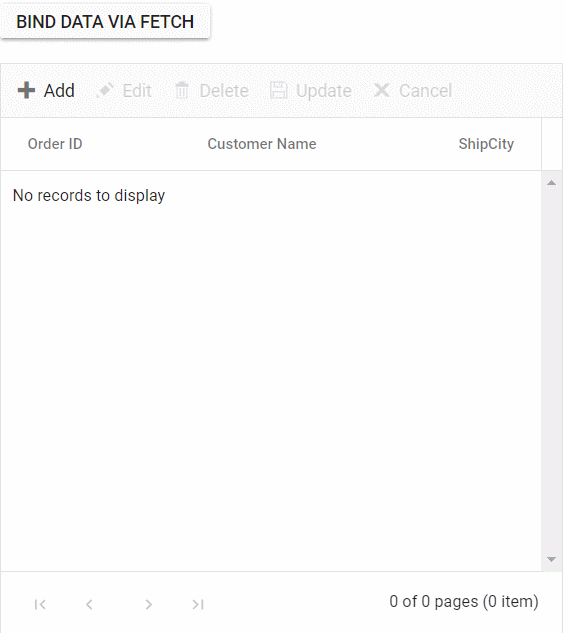This screenshot has width=565, height=633.
Task: Choose Delete text in grid toolbar
Action: (x=224, y=90)
